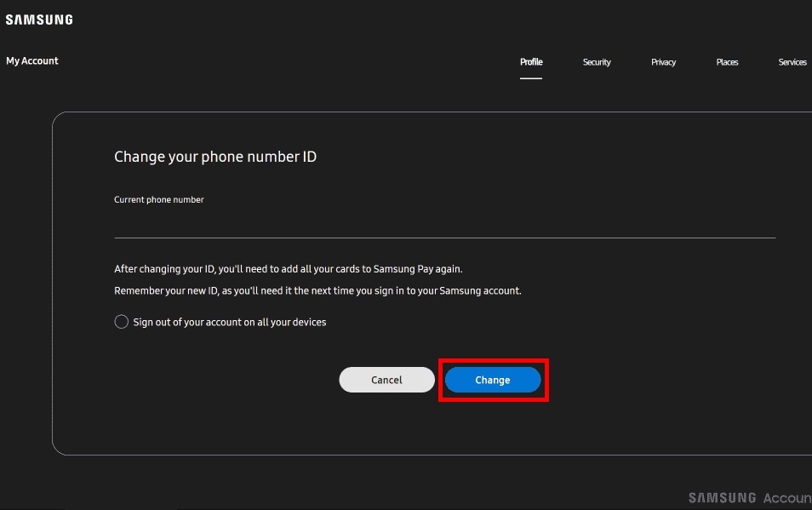812x510 pixels.
Task: Tick the sign out circle checkbox
Action: 121,322
